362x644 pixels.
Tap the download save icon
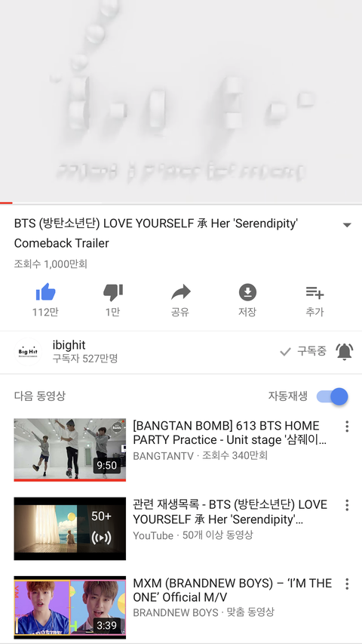pyautogui.click(x=247, y=292)
